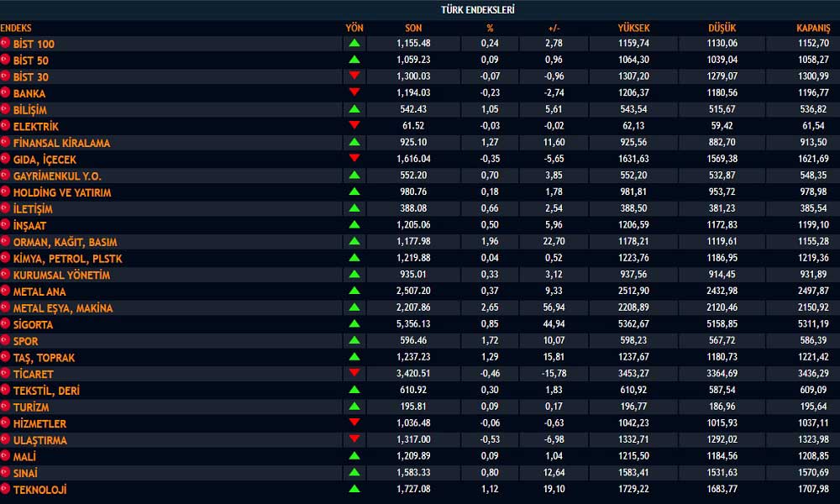The height and width of the screenshot is (504, 840).
Task: Click the green up arrow in SPOR row
Action: (x=354, y=340)
